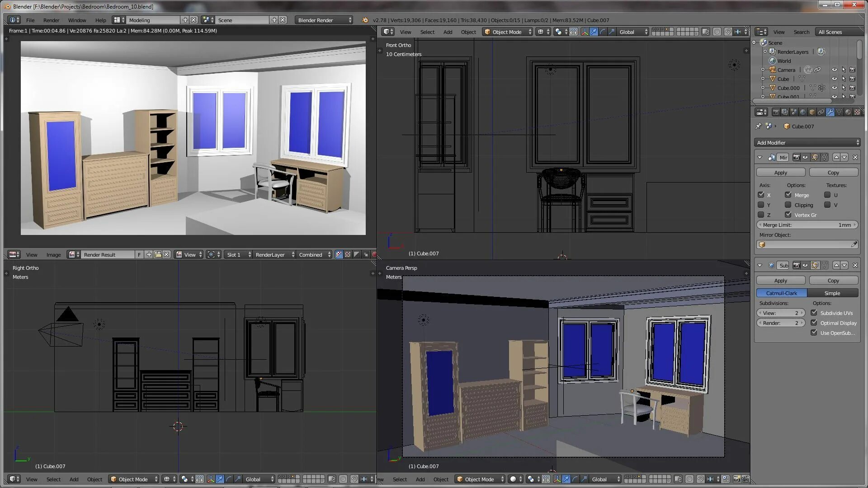
Task: Open the Object Data triangle tab in Properties
Action: pyautogui.click(x=839, y=112)
